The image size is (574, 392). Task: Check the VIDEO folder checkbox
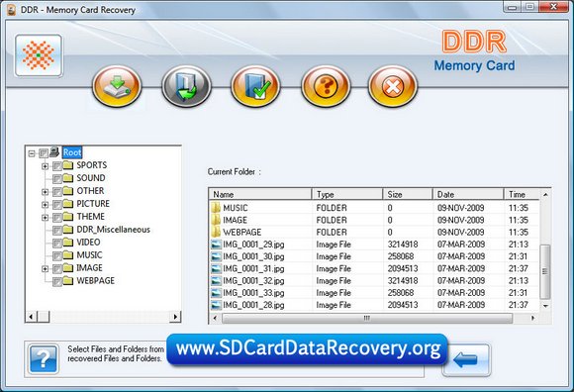57,244
